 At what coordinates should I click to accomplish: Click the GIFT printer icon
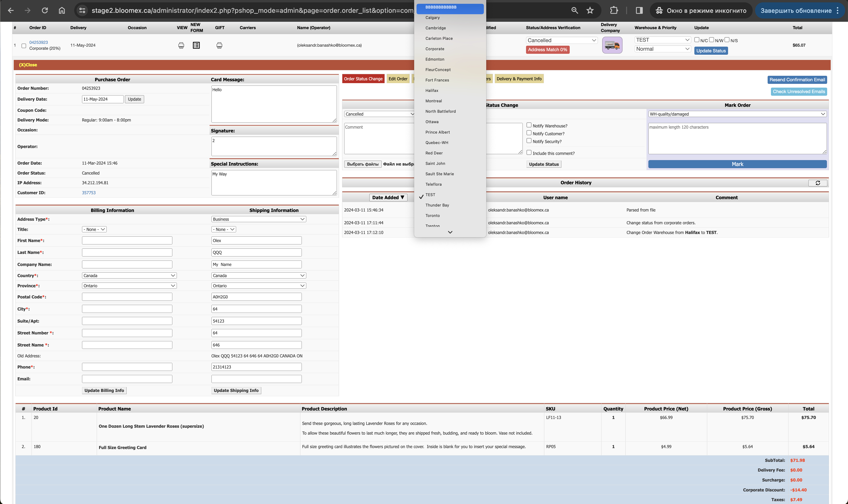pos(220,45)
